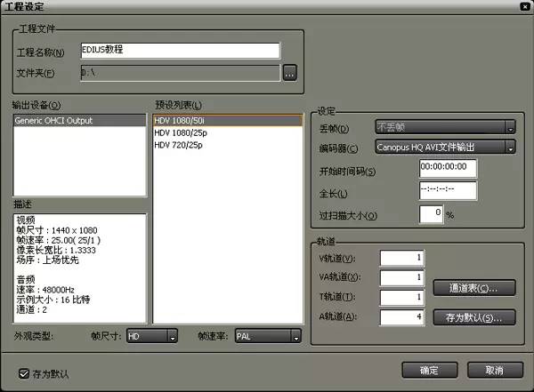This screenshot has width=534, height=392.
Task: Open the 帧尺寸 HD dropdown
Action: (x=150, y=337)
